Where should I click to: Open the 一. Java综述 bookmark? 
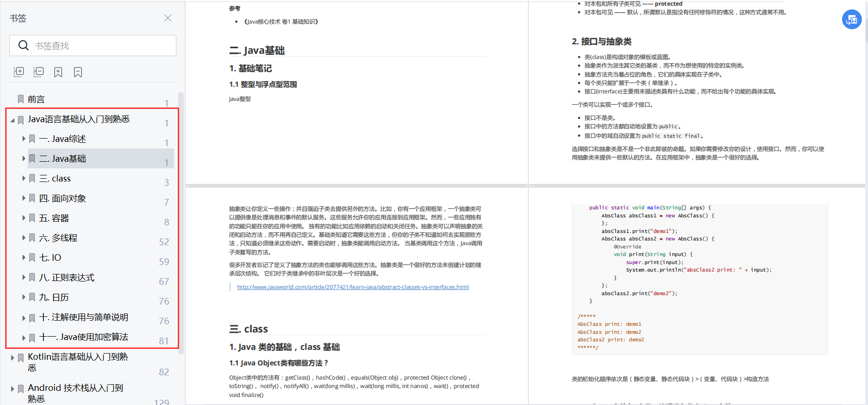pyautogui.click(x=62, y=139)
